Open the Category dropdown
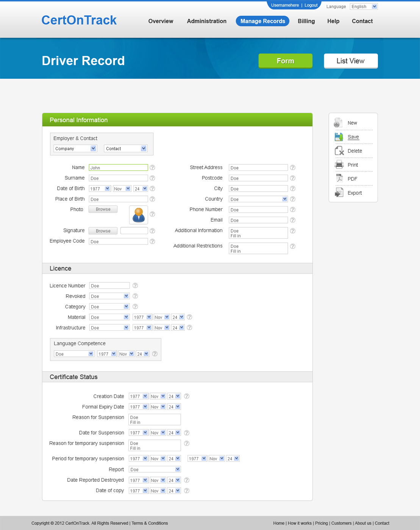 [109, 306]
